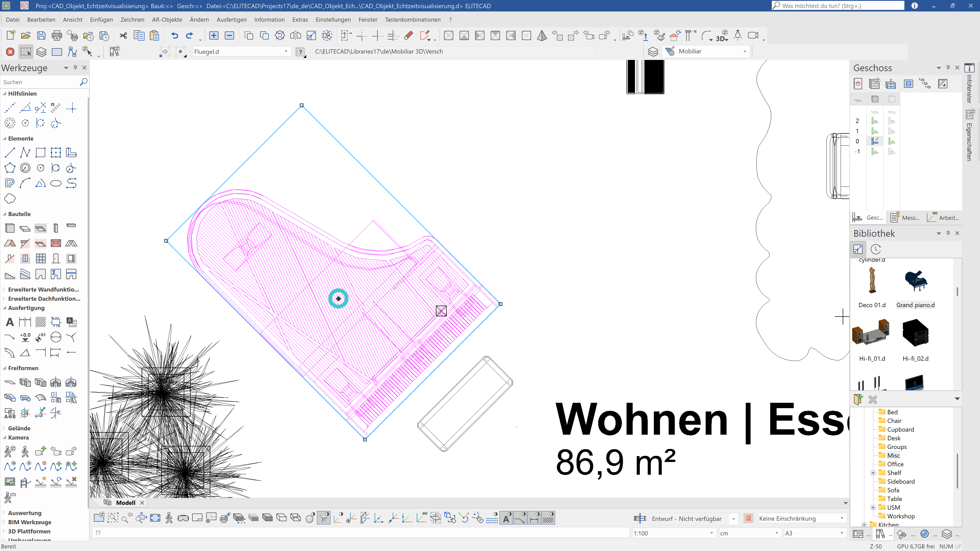Viewport: 980px width, 551px height.
Task: Open the Ausfertigen menu
Action: click(x=231, y=19)
